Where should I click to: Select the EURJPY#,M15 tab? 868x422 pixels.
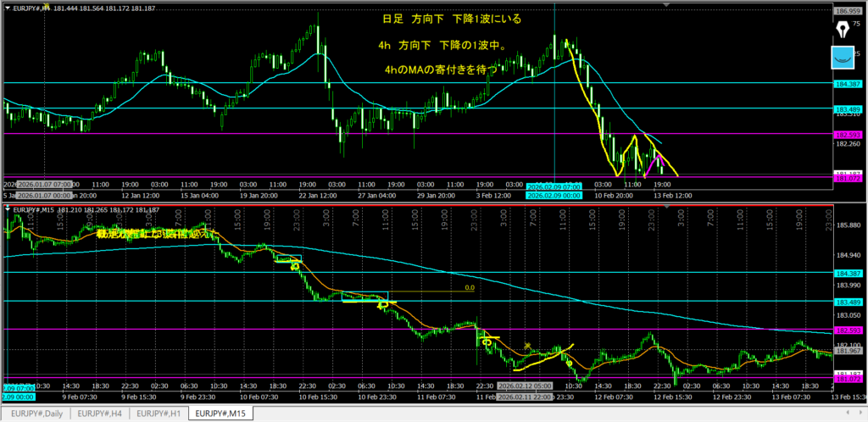[222, 414]
